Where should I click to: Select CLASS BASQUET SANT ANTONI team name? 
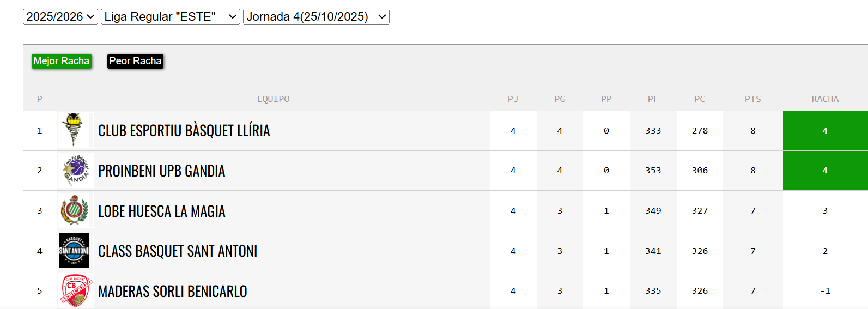178,251
